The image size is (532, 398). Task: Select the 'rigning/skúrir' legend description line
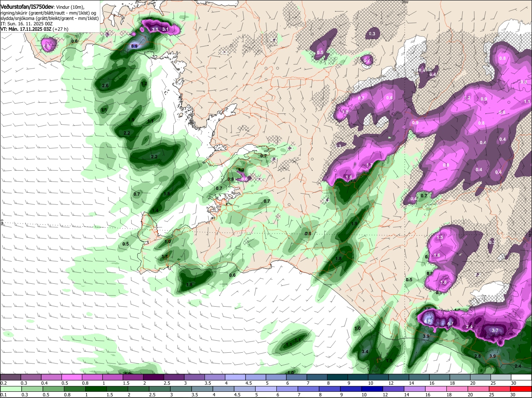48,13
